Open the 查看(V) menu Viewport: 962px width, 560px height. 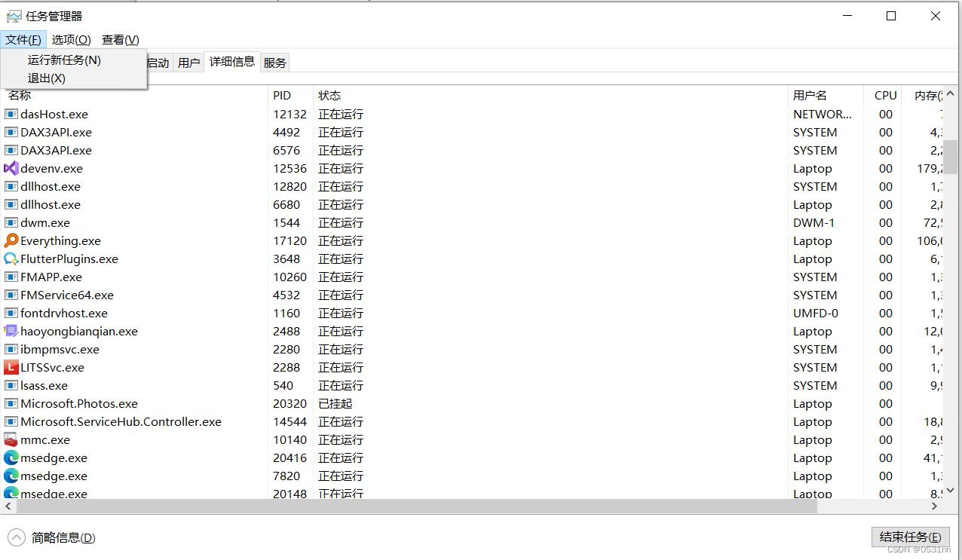click(x=120, y=40)
